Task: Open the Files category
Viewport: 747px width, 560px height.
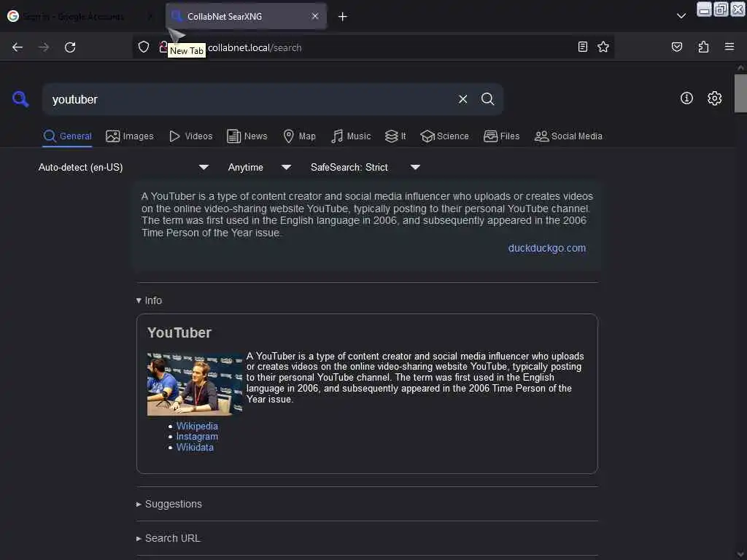Action: pyautogui.click(x=501, y=136)
